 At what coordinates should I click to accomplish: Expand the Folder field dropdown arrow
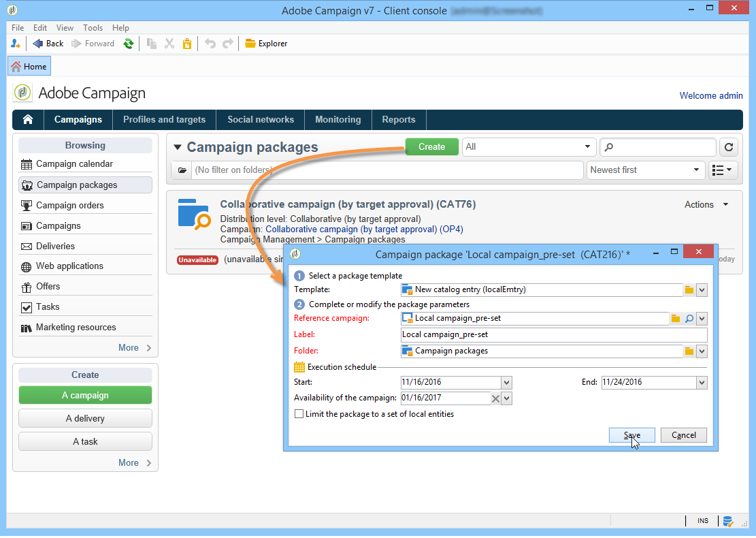coord(702,351)
